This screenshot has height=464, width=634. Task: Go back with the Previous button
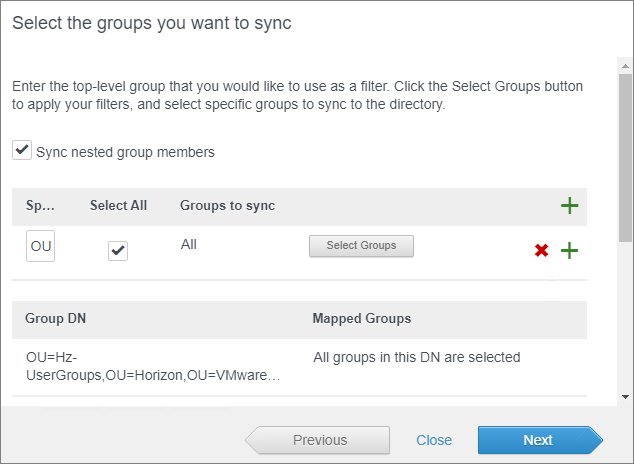319,440
